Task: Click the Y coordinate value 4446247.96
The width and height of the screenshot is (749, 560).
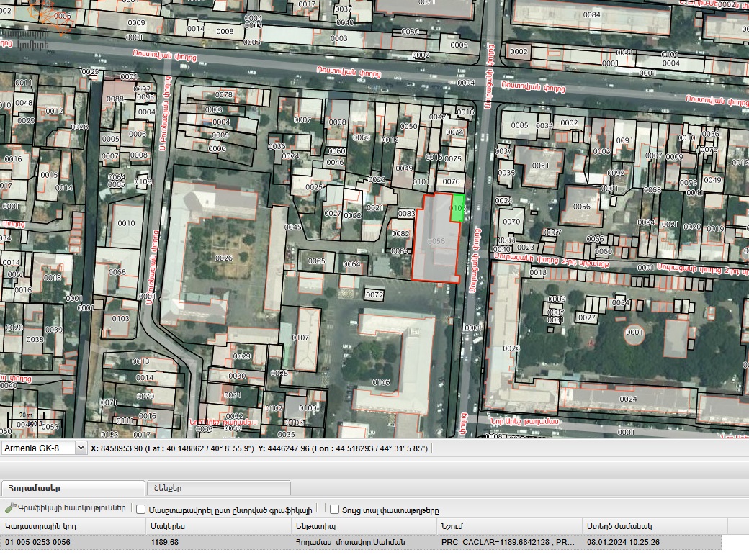Action: [x=288, y=448]
